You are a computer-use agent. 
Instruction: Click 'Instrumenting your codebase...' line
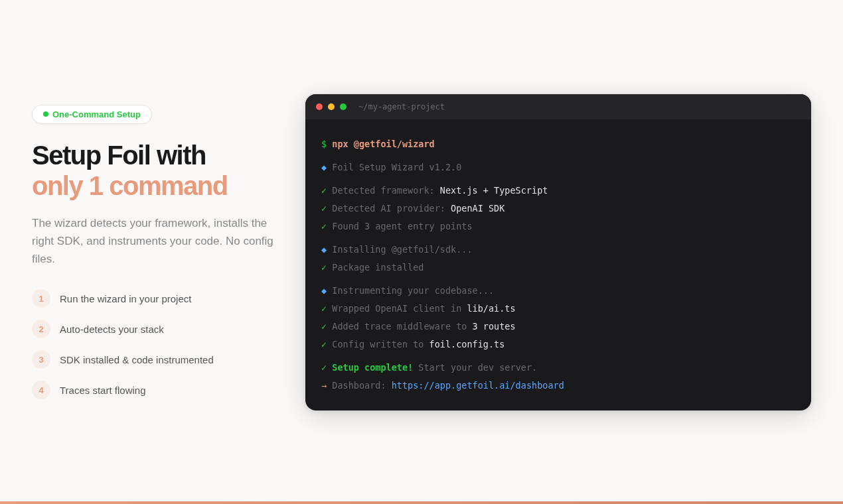tap(413, 290)
